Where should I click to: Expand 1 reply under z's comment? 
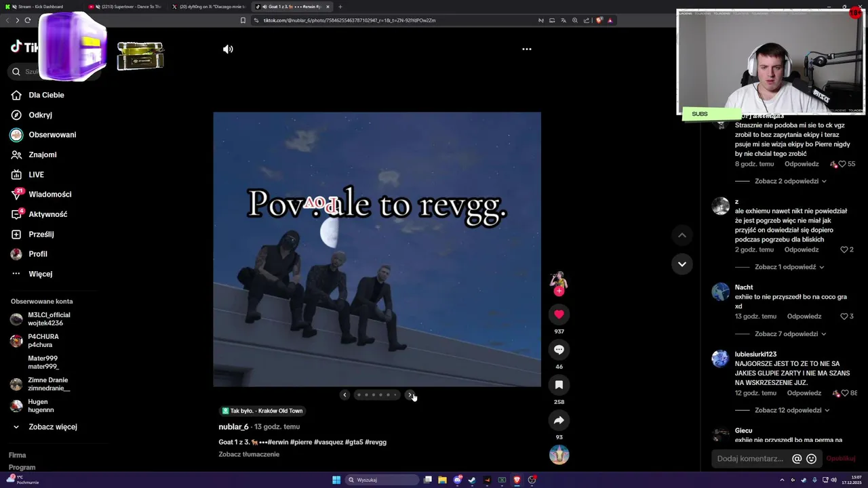tap(789, 267)
